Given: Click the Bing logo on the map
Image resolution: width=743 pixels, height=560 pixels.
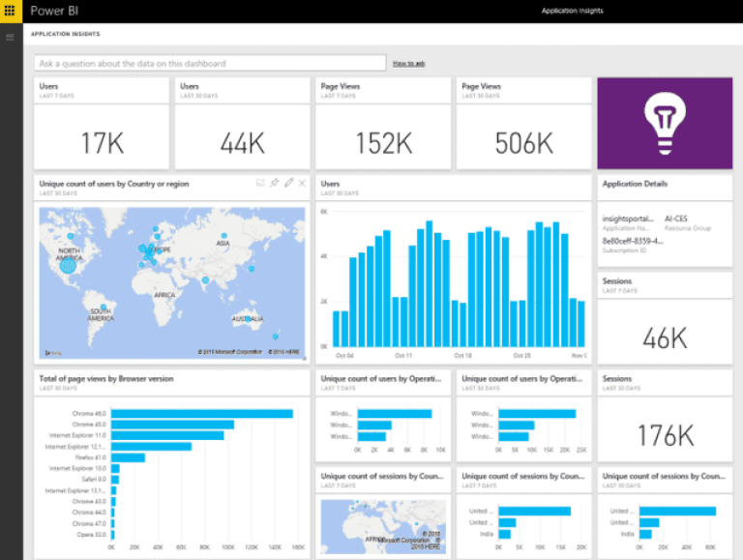Looking at the screenshot, I should pos(51,351).
